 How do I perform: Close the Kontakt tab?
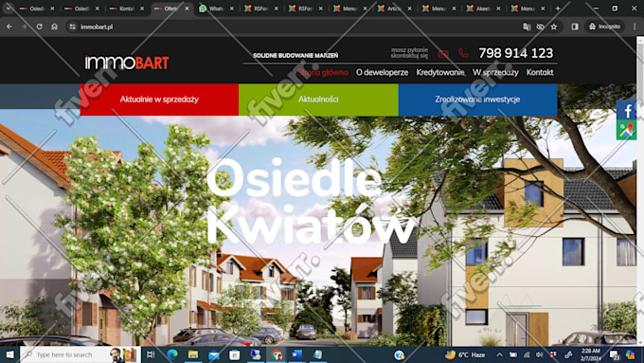pyautogui.click(x=142, y=9)
